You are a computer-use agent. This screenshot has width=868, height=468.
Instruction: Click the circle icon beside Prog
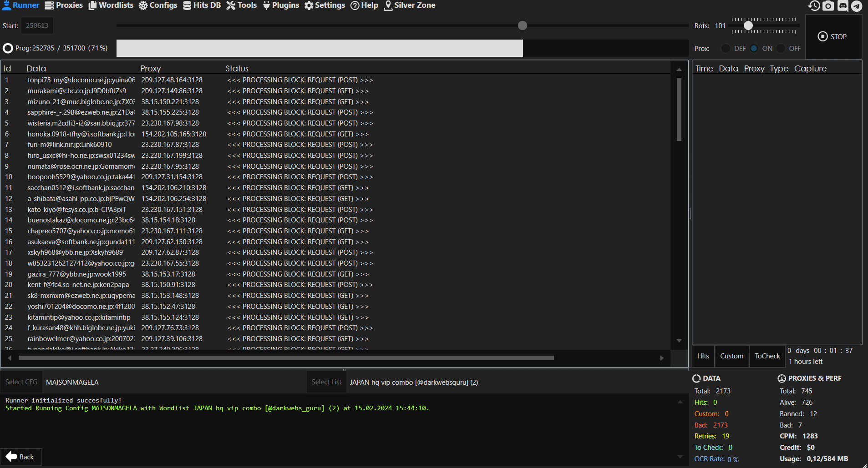[x=8, y=48]
